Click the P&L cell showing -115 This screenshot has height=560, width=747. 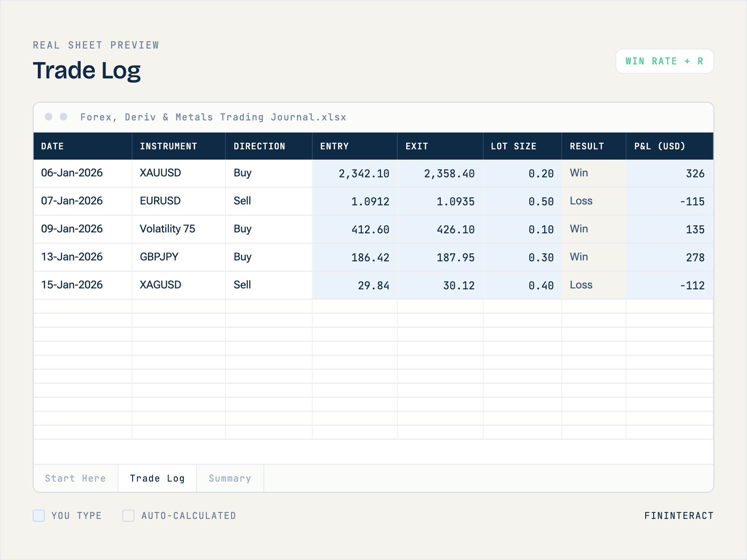point(670,201)
